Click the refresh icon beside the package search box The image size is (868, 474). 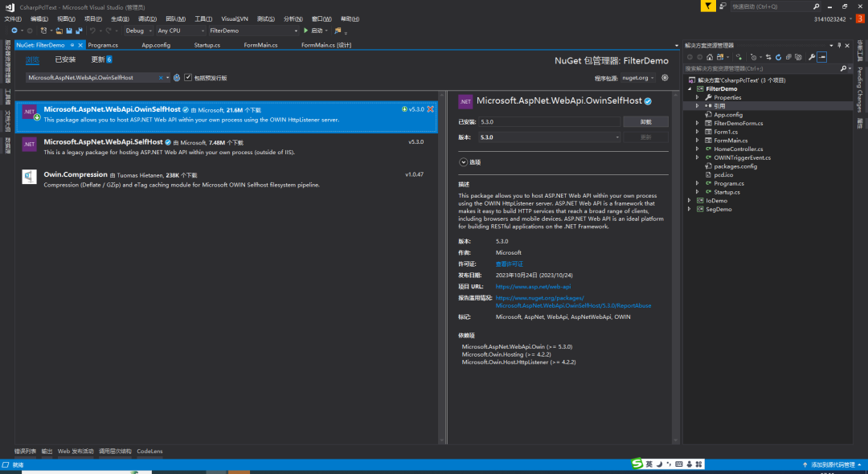[x=178, y=78]
